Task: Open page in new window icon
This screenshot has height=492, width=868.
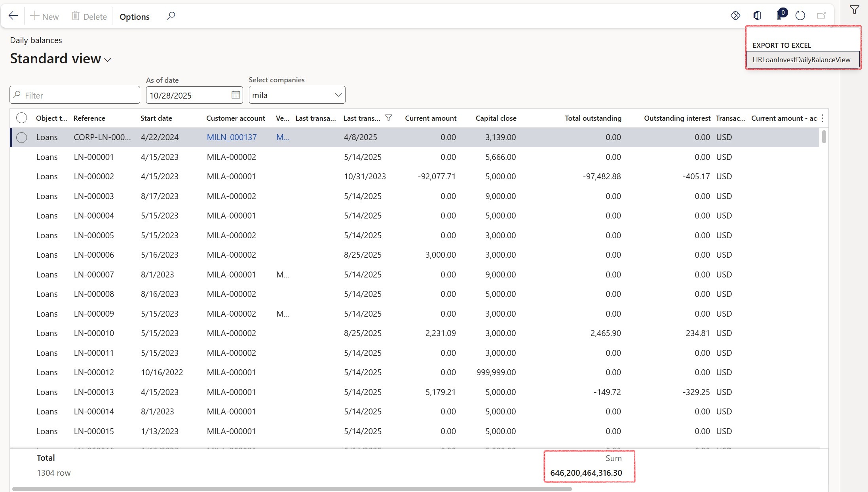Action: pyautogui.click(x=821, y=15)
